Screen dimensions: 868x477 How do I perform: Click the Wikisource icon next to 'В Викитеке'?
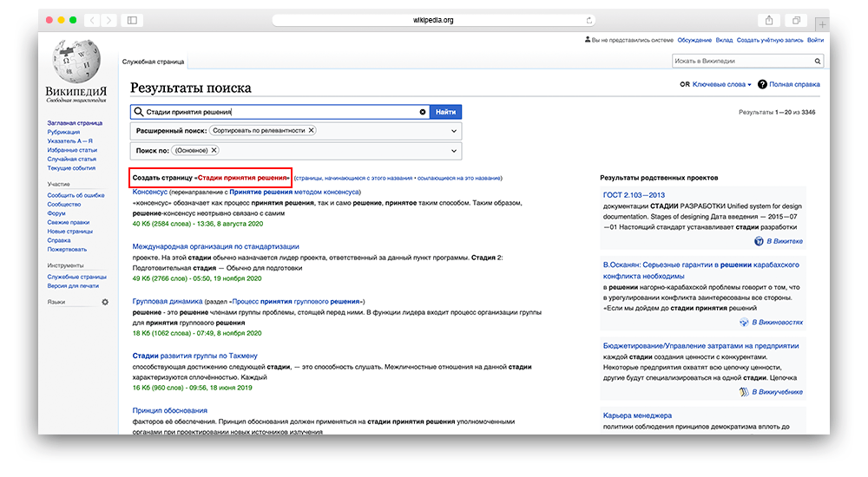click(759, 241)
